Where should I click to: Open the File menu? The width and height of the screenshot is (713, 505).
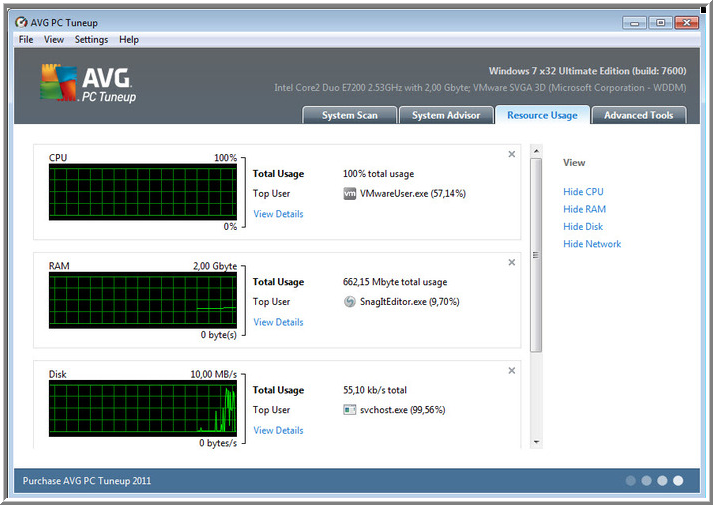pyautogui.click(x=26, y=40)
